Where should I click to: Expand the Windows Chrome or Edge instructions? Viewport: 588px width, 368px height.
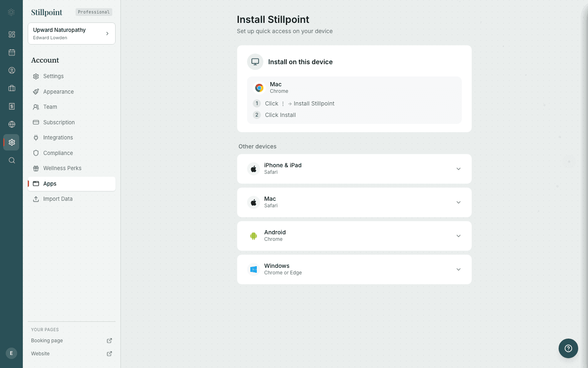(354, 269)
